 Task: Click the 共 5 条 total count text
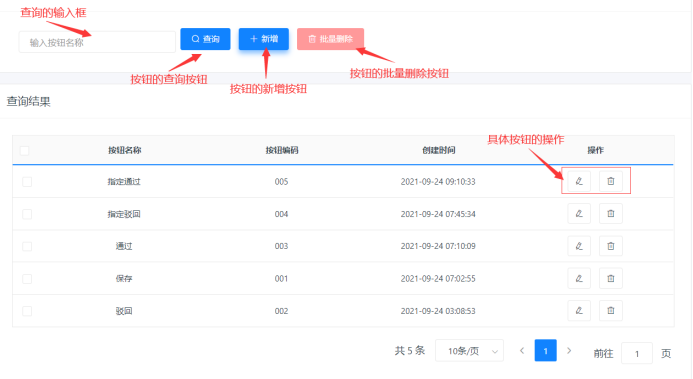410,351
